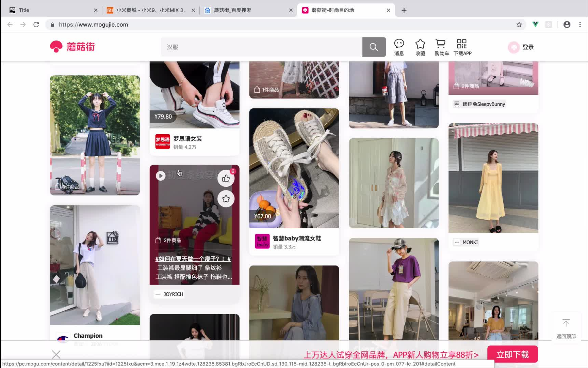Play the JOYRICH video post

click(x=161, y=175)
